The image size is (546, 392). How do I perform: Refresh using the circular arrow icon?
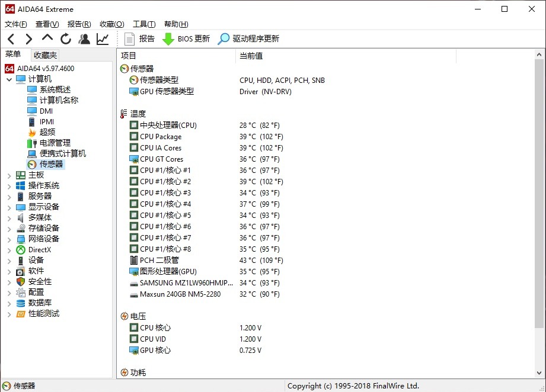click(65, 39)
